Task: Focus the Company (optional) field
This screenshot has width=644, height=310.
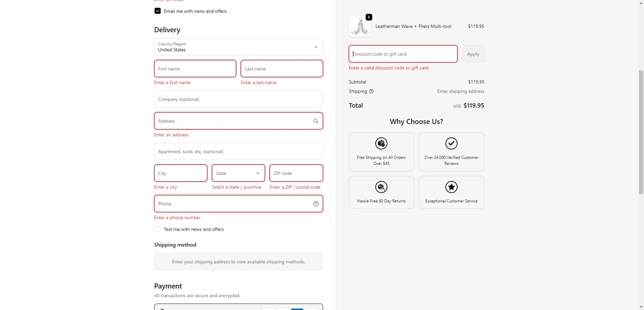Action: [x=238, y=99]
